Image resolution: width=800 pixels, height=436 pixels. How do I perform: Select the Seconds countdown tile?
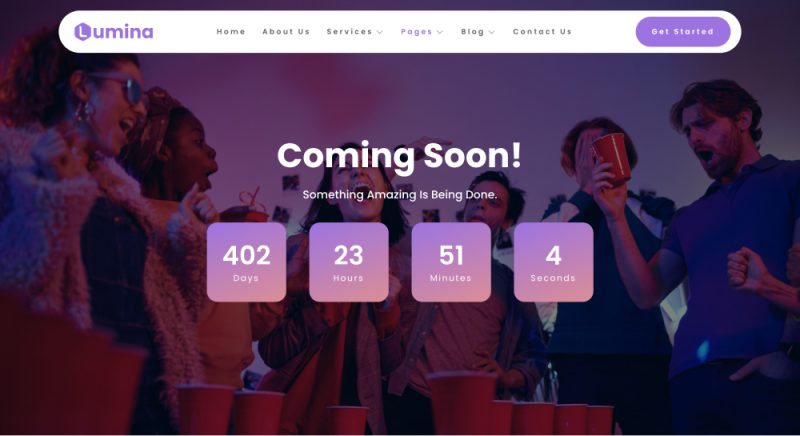tap(554, 262)
